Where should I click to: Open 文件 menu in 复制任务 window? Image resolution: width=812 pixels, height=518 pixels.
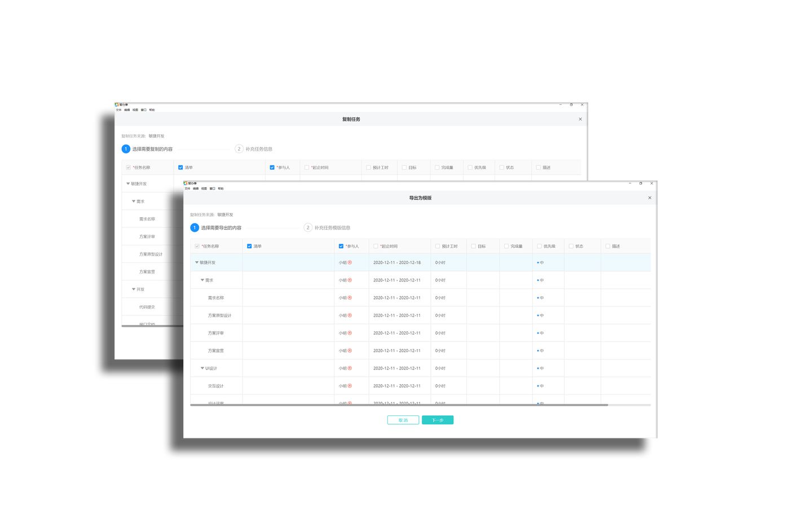118,110
